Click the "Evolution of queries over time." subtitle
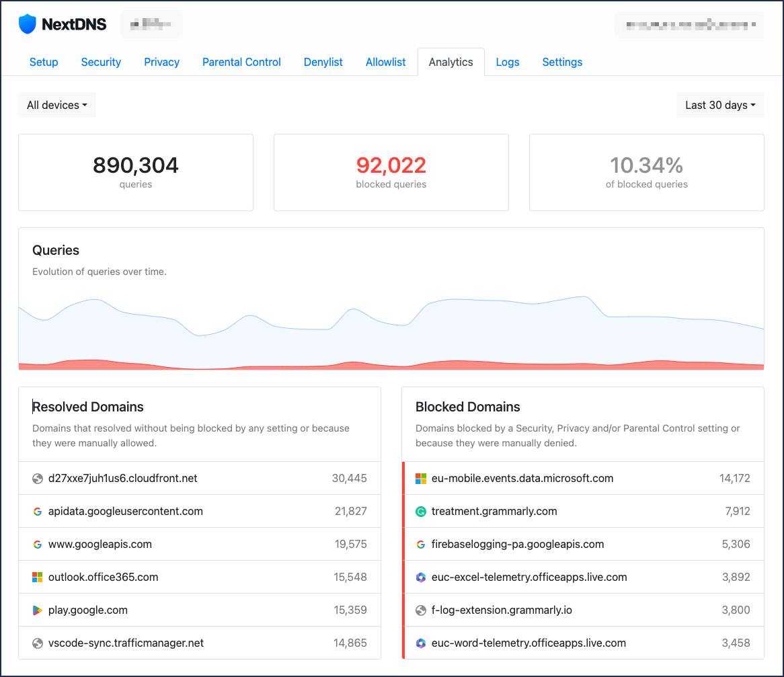 pos(100,272)
